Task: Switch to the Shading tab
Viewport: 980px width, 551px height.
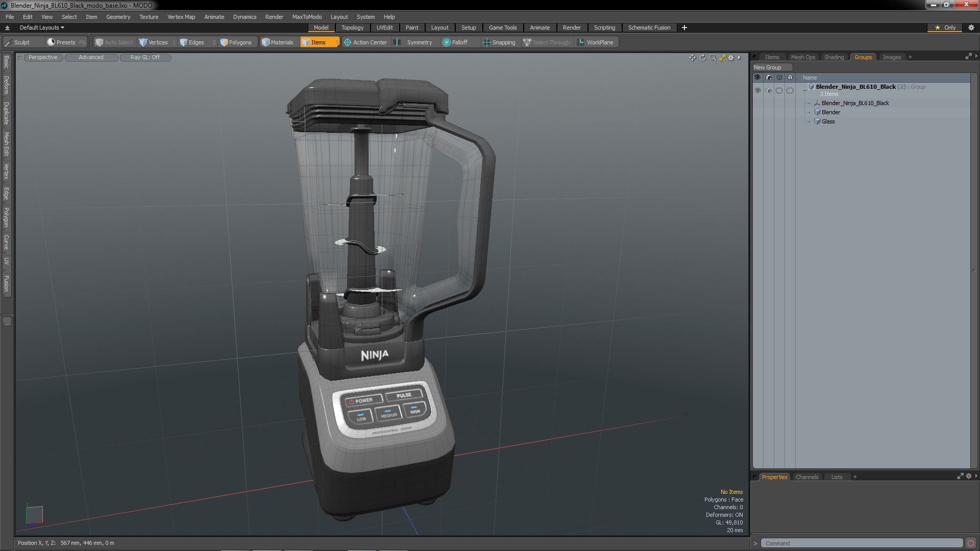Action: [834, 57]
